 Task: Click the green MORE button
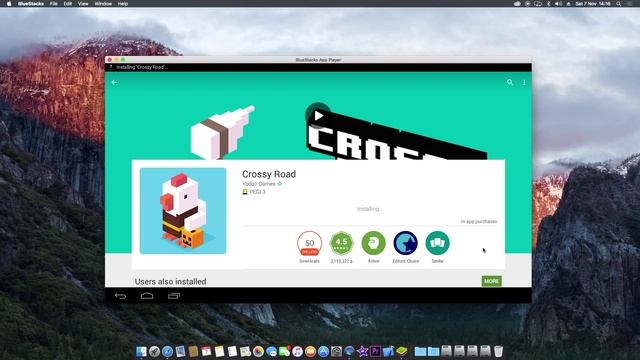491,281
